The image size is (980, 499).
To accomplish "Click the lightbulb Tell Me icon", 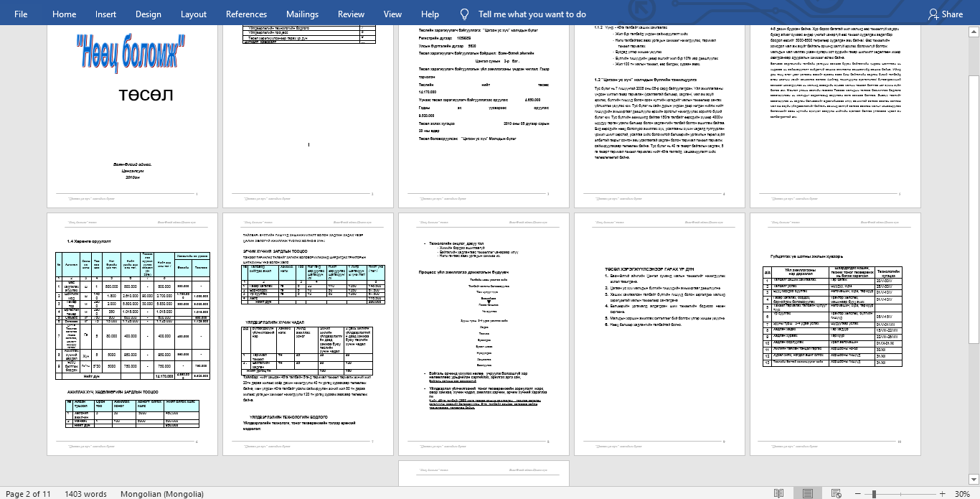I will [465, 14].
